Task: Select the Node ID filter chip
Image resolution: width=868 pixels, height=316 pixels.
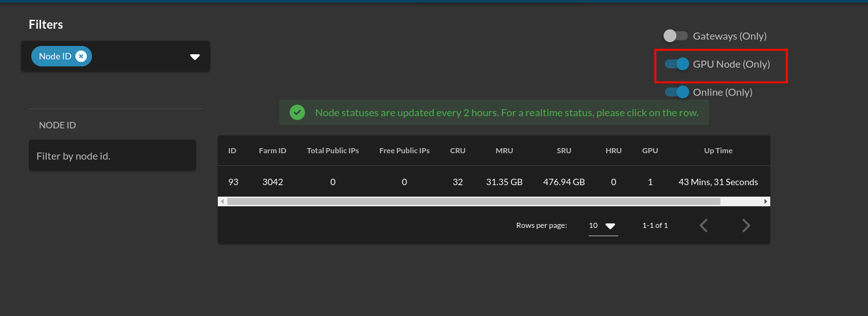Action: 55,56
